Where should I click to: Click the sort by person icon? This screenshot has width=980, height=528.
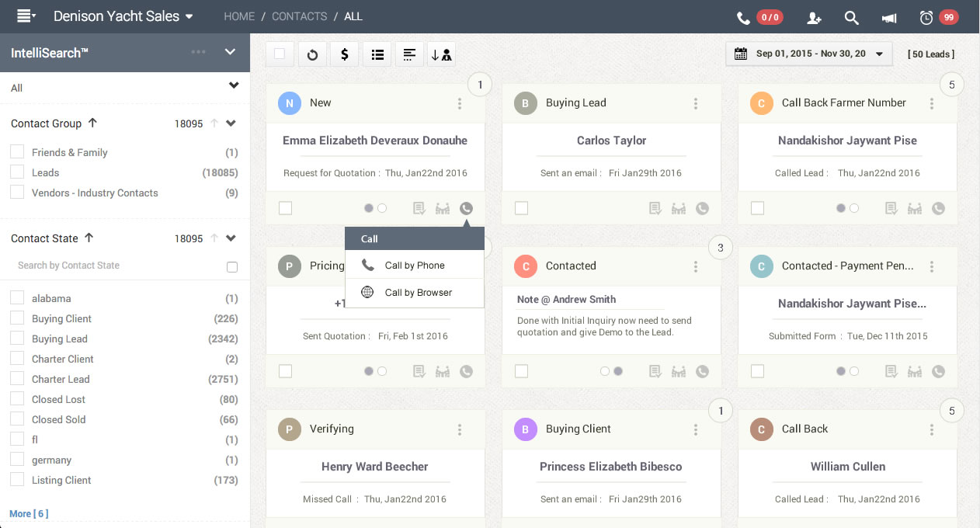[442, 54]
